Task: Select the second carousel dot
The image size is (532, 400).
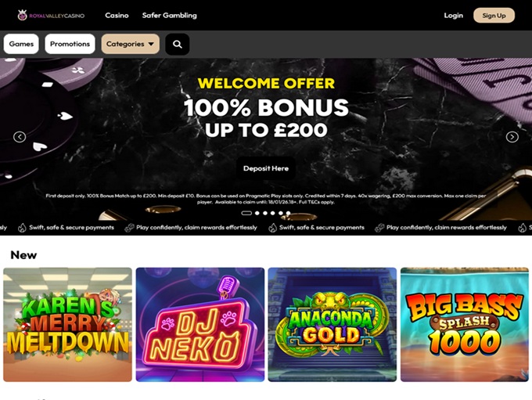Action: click(x=257, y=213)
